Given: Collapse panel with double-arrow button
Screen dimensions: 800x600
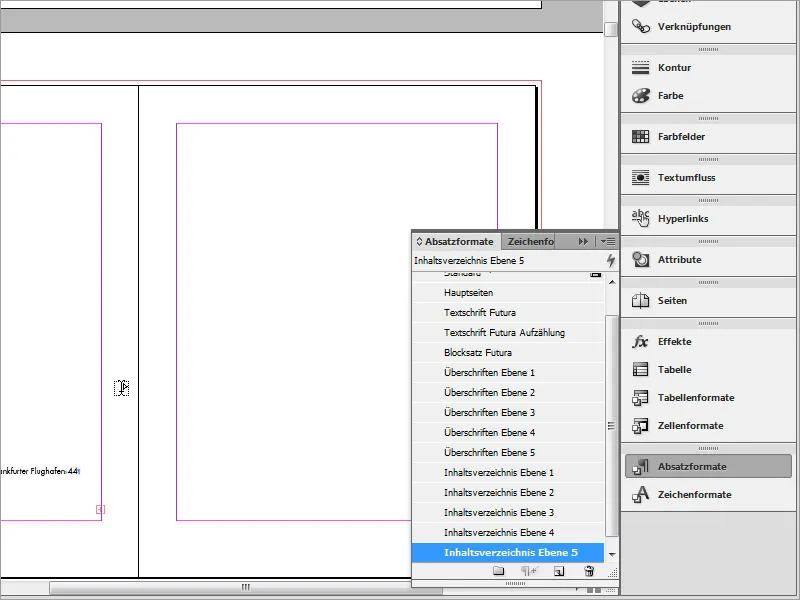Looking at the screenshot, I should 583,241.
